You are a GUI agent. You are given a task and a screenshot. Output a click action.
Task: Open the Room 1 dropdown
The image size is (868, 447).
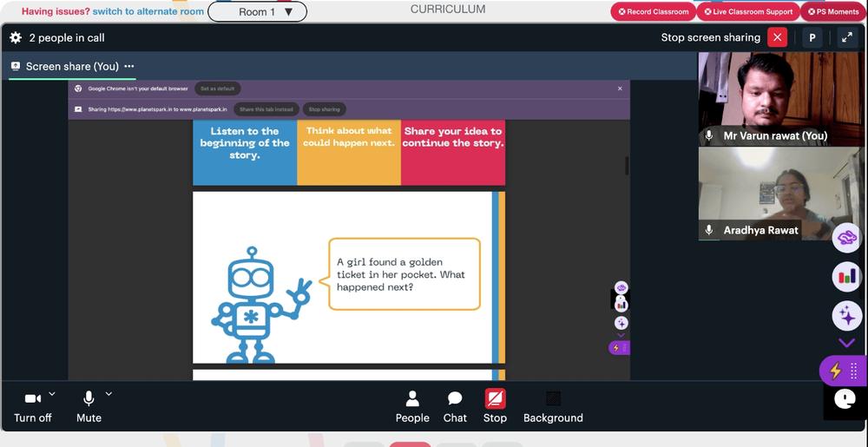point(258,11)
